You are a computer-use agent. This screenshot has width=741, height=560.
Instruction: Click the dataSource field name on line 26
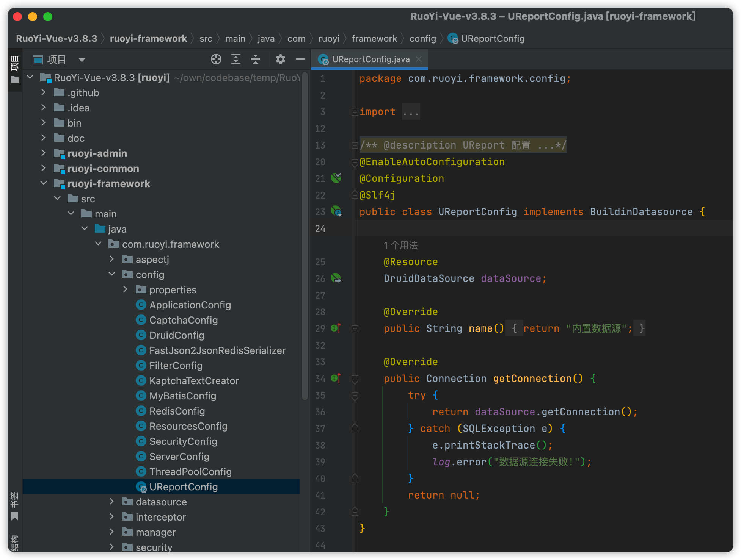click(511, 278)
